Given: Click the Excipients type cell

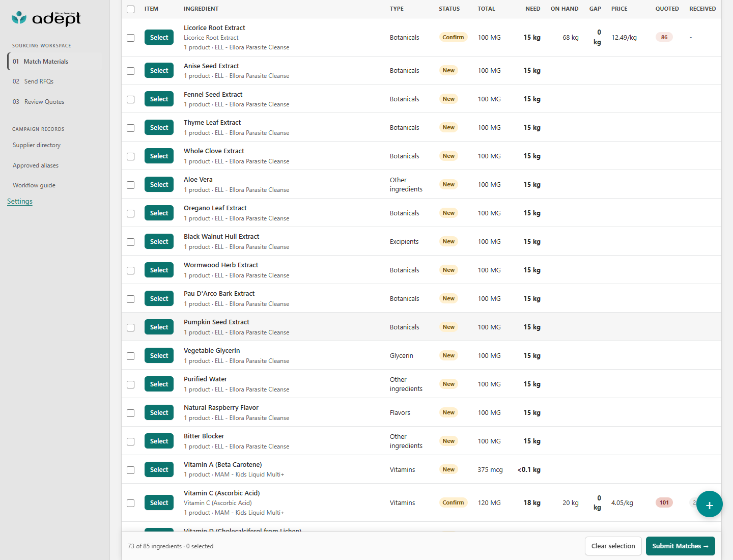Looking at the screenshot, I should point(404,241).
